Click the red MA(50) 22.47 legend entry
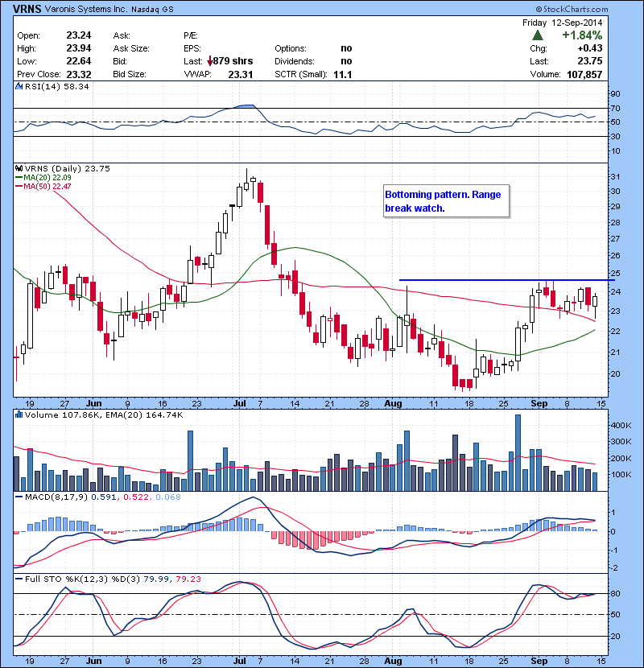Viewport: 644px width, 668px height. [43, 186]
